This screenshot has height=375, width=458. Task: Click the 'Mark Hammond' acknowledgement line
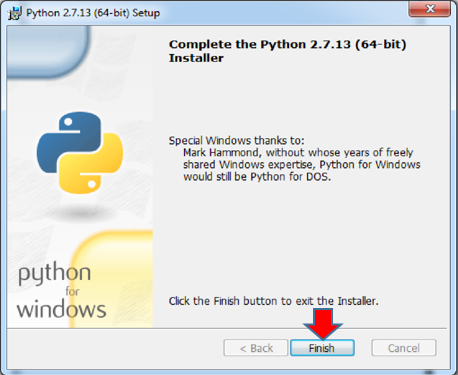[x=298, y=153]
